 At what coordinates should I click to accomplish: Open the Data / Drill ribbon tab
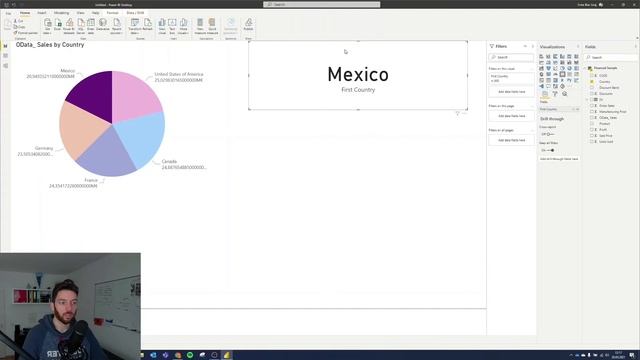click(x=135, y=13)
